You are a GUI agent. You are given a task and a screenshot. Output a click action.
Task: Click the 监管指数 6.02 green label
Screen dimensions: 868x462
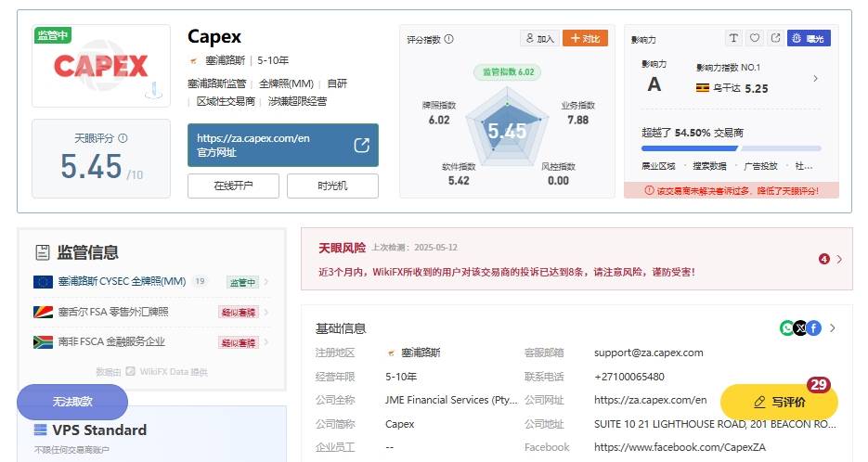tap(508, 72)
